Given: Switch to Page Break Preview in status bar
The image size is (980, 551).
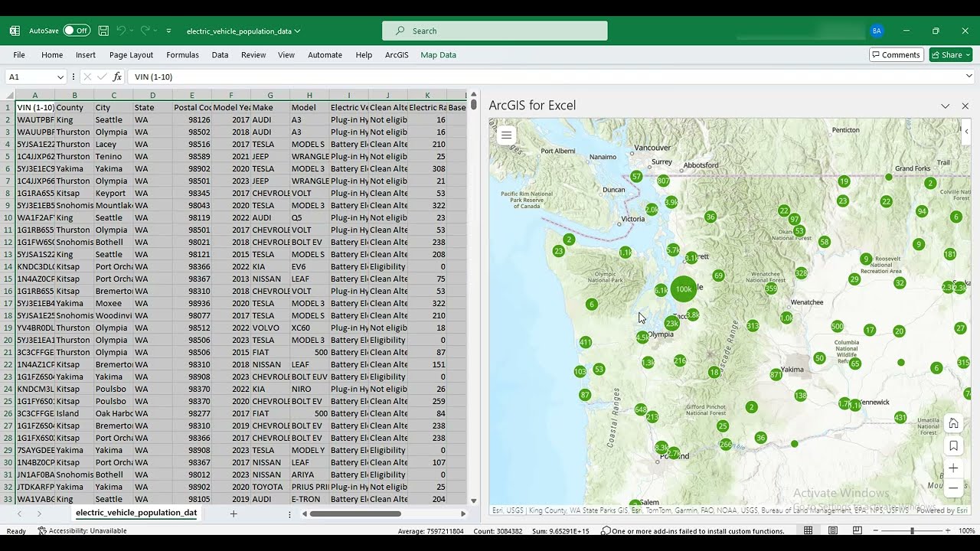Looking at the screenshot, I should click(x=857, y=530).
